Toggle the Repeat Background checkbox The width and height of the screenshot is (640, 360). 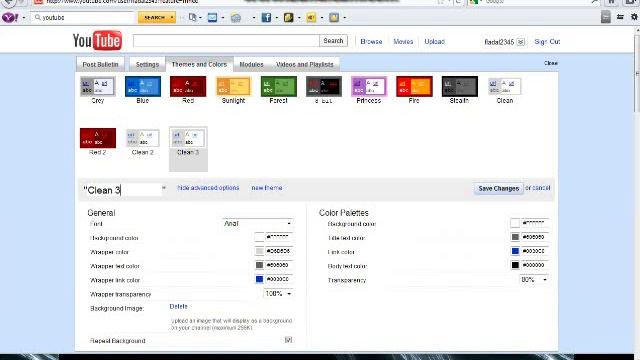click(x=289, y=340)
